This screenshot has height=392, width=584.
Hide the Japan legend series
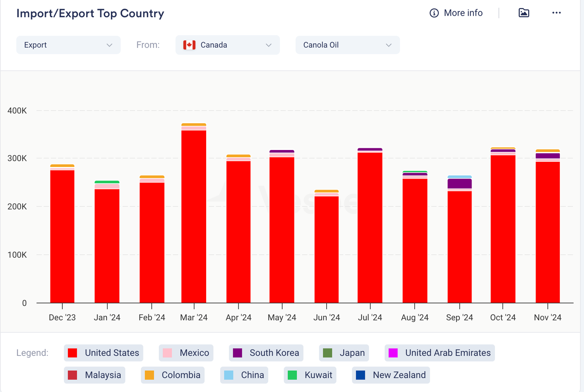point(344,353)
